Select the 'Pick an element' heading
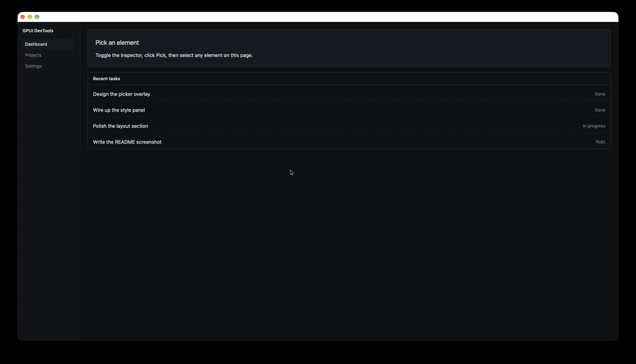 (x=117, y=42)
